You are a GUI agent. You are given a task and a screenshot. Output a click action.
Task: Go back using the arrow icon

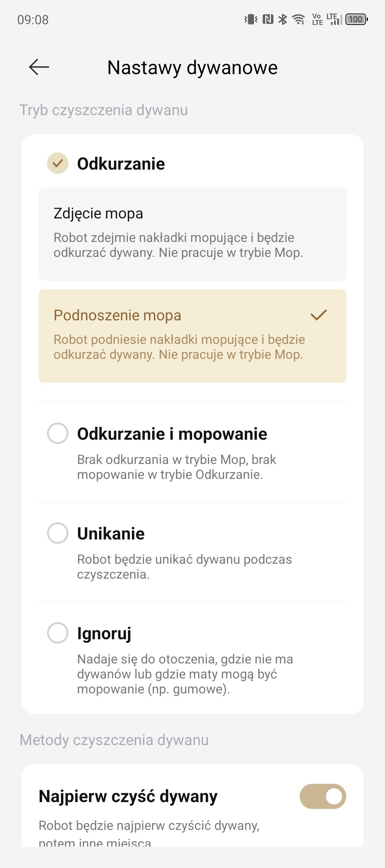(39, 67)
